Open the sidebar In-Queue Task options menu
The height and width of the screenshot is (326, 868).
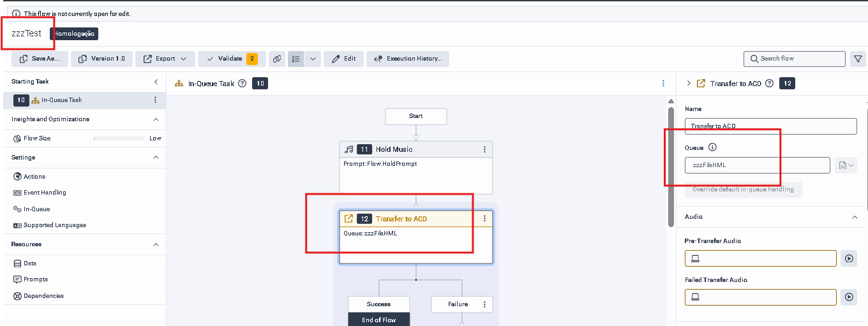pos(155,100)
